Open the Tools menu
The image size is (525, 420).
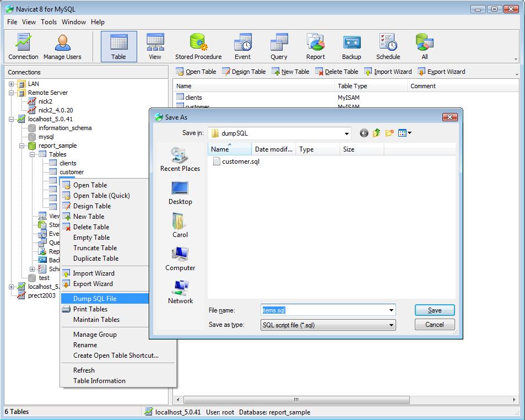click(48, 22)
